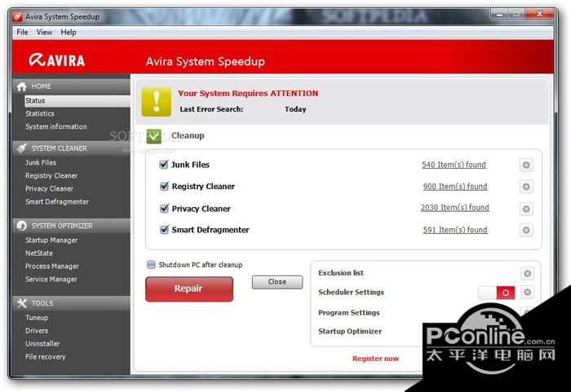View 900 Item(s) found link
The image size is (571, 392).
455,187
